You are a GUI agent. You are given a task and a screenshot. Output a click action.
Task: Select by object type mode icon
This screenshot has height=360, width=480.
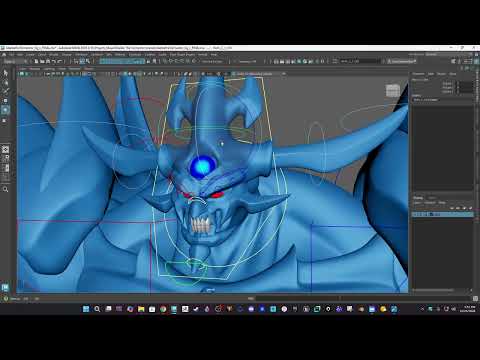(x=82, y=61)
